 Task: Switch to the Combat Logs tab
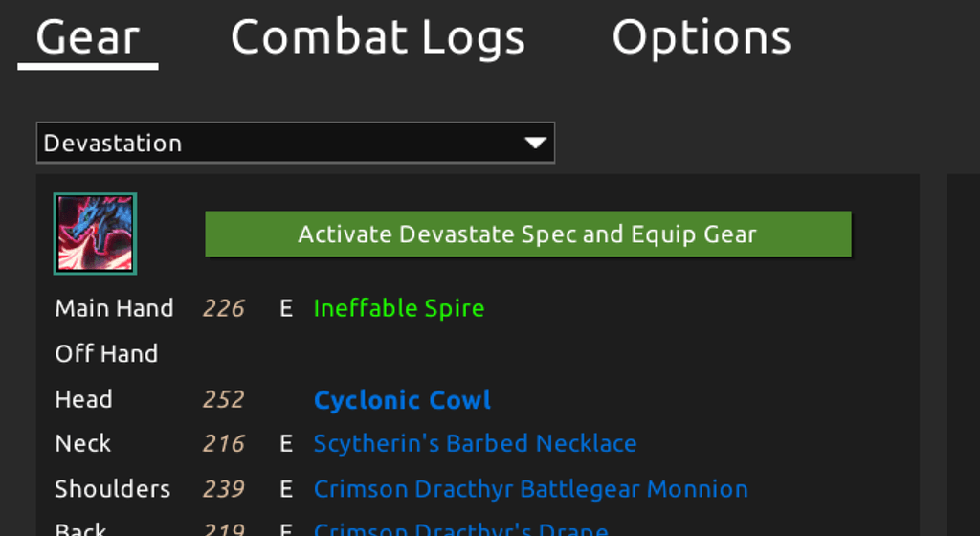pyautogui.click(x=377, y=37)
